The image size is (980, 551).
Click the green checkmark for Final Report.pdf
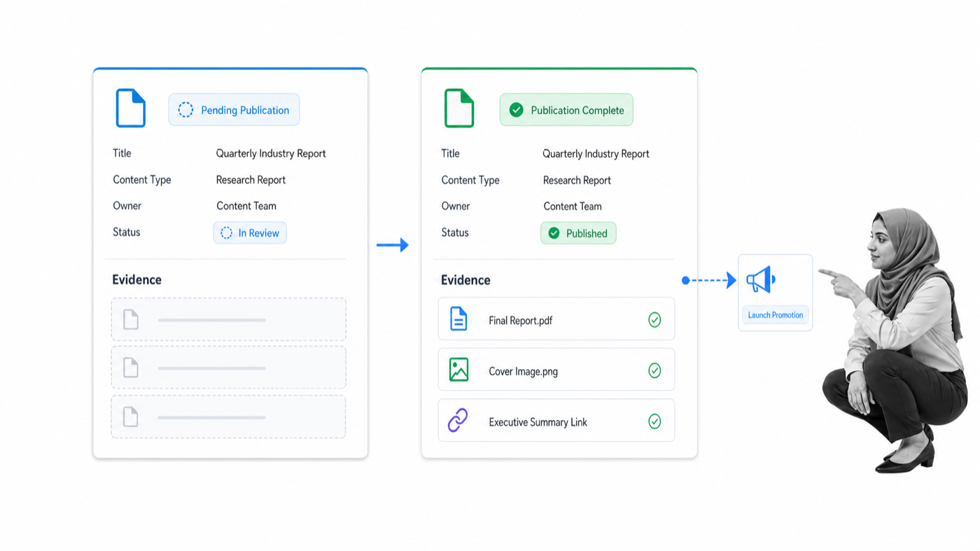coord(654,320)
